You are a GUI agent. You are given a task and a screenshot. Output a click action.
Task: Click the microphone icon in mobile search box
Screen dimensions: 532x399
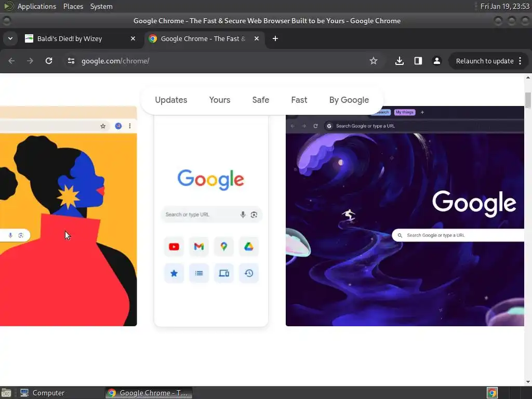pyautogui.click(x=243, y=215)
